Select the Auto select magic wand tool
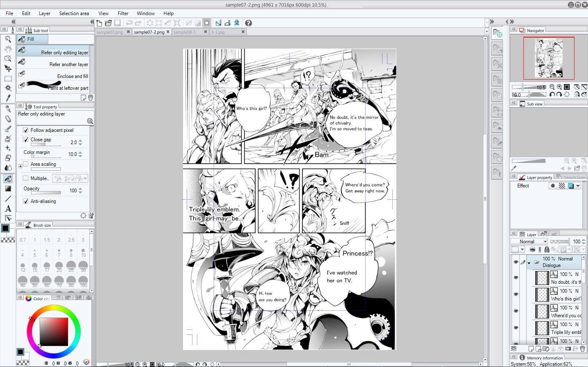 (8, 88)
